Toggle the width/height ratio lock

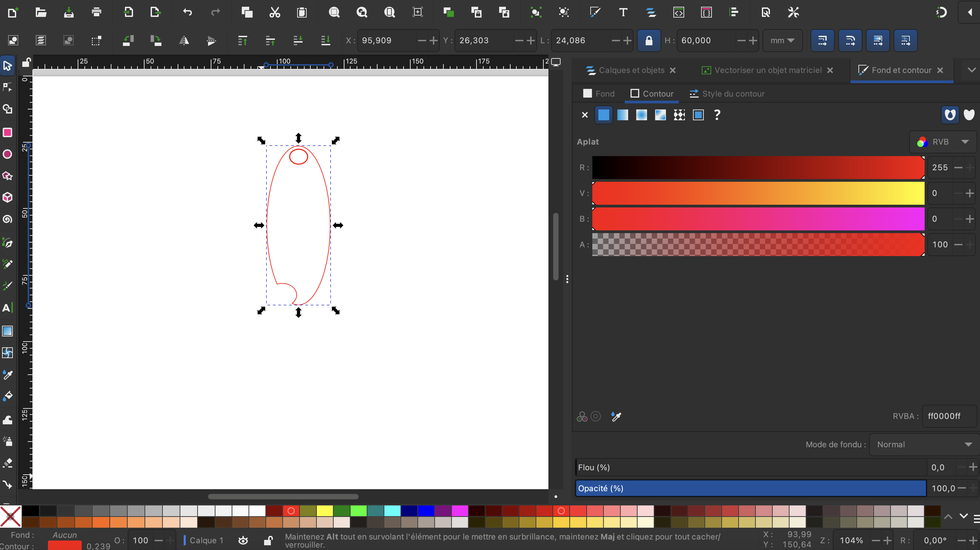[x=649, y=40]
